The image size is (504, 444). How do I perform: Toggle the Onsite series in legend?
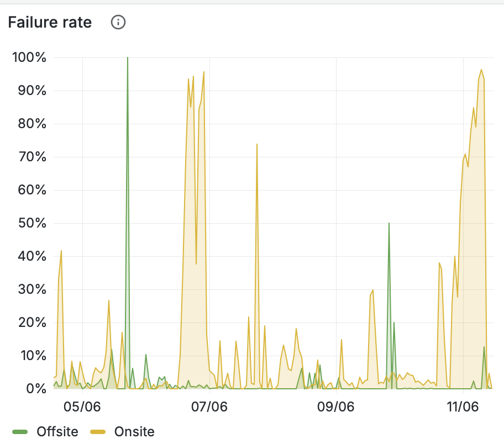[x=134, y=431]
